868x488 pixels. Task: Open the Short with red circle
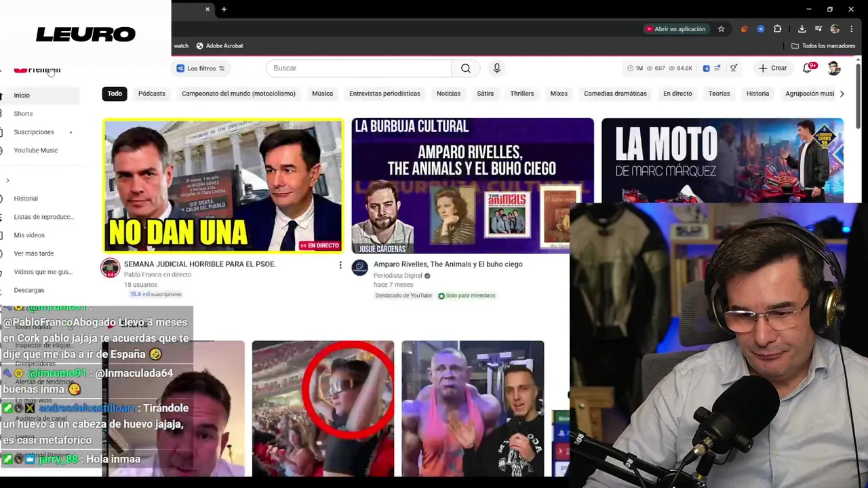(323, 408)
